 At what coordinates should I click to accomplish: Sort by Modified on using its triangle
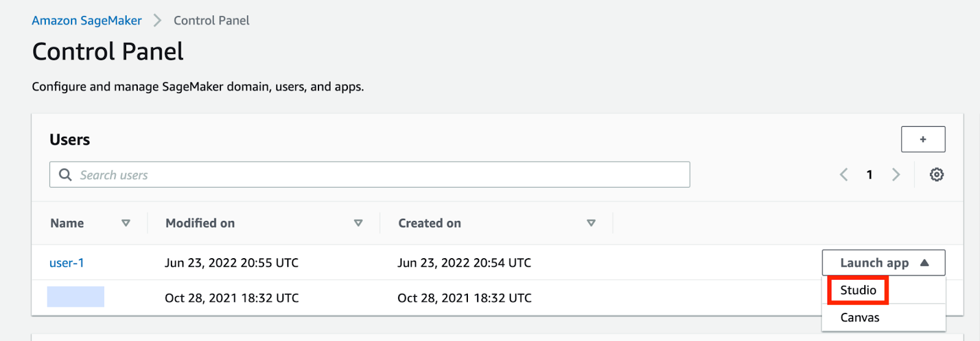(x=358, y=223)
